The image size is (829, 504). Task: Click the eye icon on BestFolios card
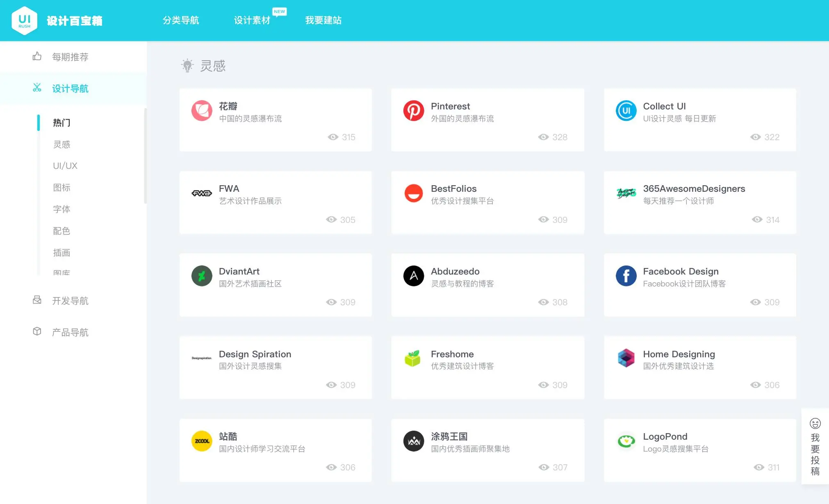point(543,220)
